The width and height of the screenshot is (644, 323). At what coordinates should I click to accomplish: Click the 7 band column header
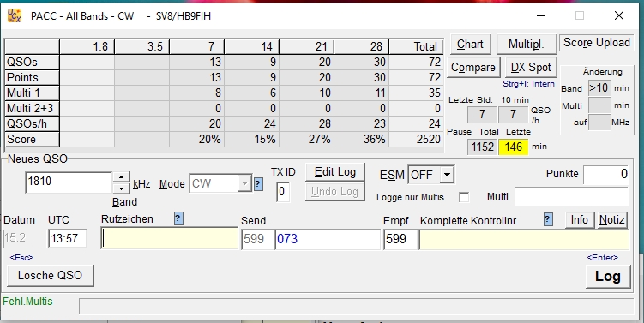pos(196,47)
